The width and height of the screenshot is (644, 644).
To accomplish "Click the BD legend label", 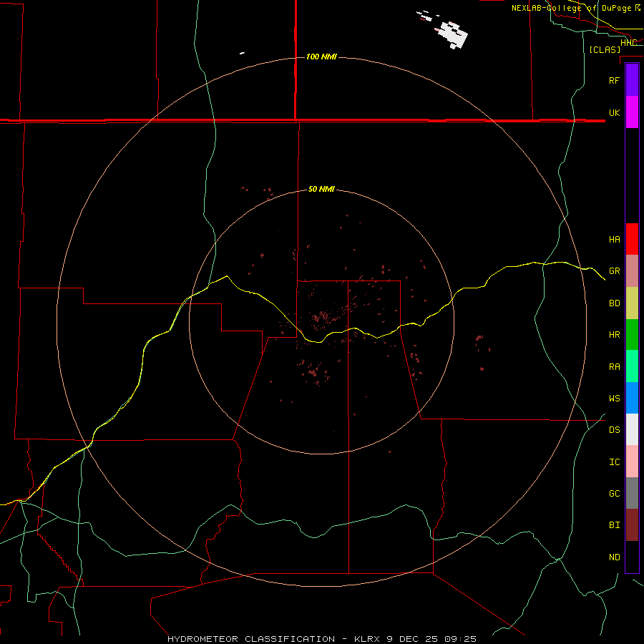I will tap(614, 303).
